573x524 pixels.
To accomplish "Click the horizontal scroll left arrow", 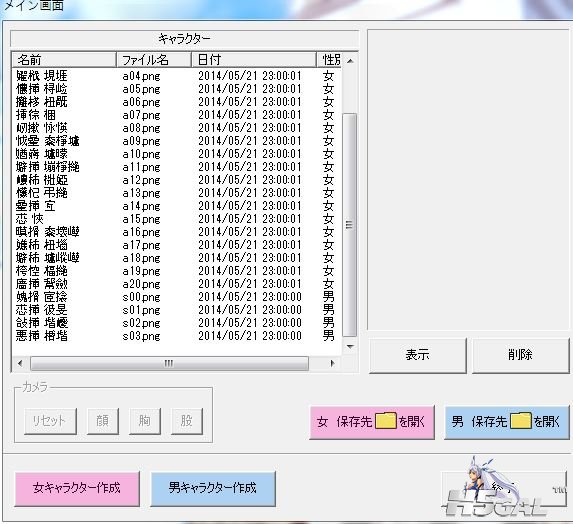I will click(20, 363).
